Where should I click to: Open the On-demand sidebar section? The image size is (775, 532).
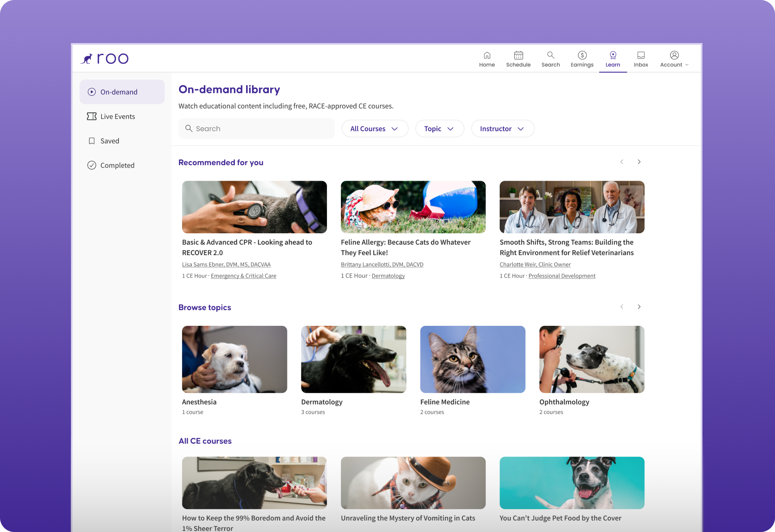[122, 92]
